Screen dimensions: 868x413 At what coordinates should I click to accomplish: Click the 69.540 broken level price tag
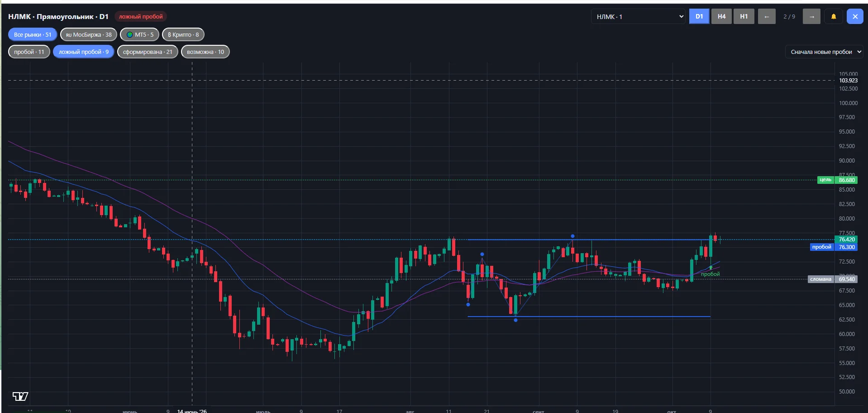(846, 279)
